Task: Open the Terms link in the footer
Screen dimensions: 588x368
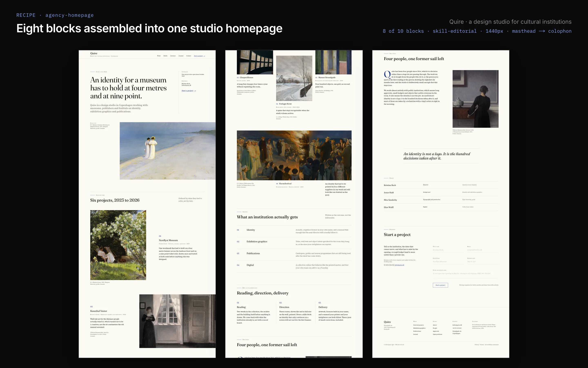Action: tap(482, 345)
